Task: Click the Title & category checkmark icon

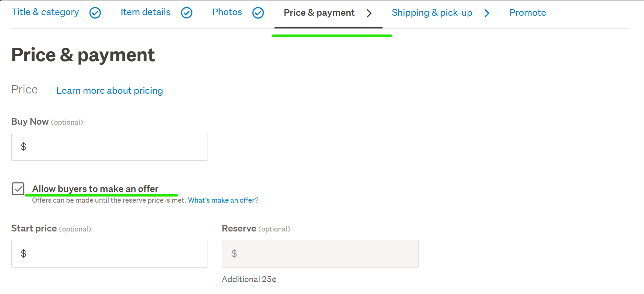Action: (x=95, y=13)
